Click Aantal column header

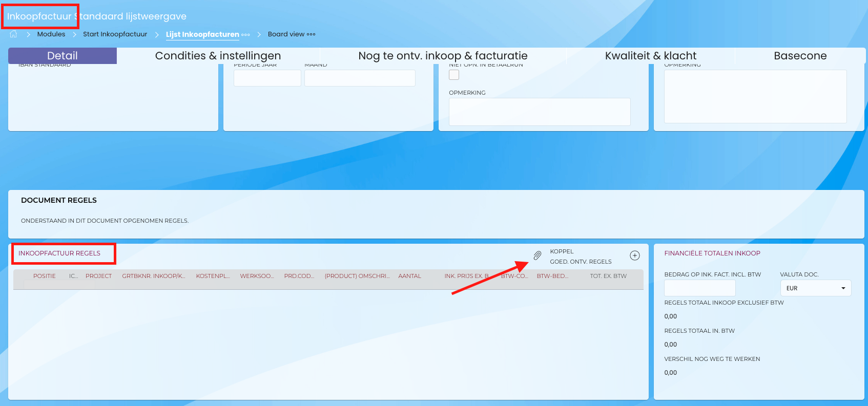tap(409, 276)
